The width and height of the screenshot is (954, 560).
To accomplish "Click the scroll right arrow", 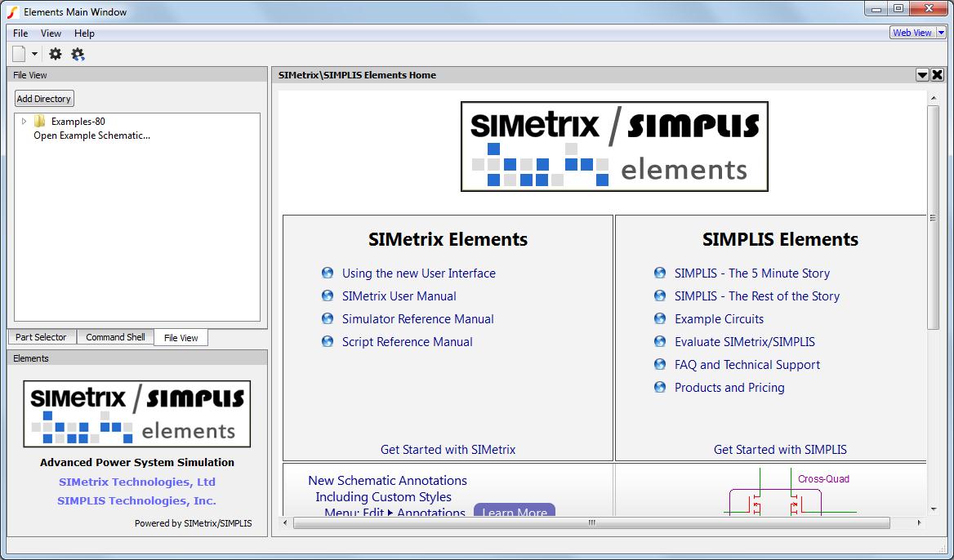I will (919, 523).
